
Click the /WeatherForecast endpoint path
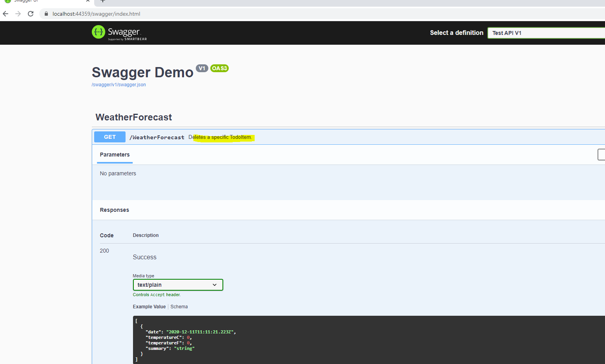click(x=157, y=137)
